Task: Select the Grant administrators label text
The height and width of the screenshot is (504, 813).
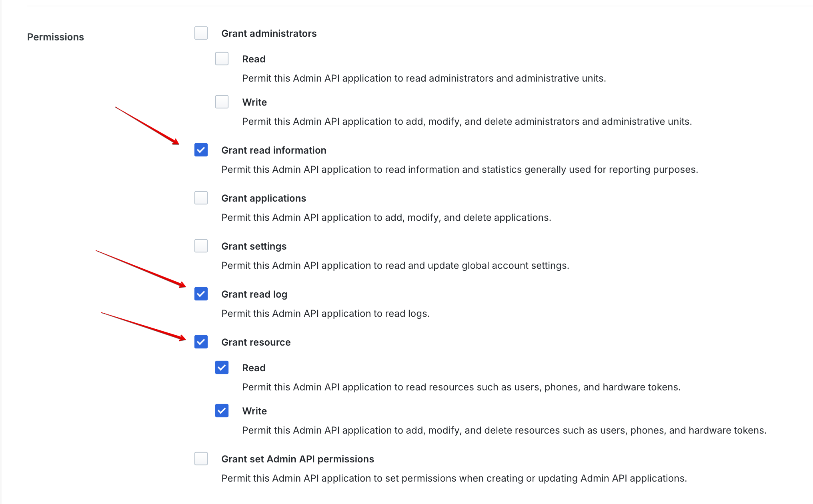Action: coord(269,33)
